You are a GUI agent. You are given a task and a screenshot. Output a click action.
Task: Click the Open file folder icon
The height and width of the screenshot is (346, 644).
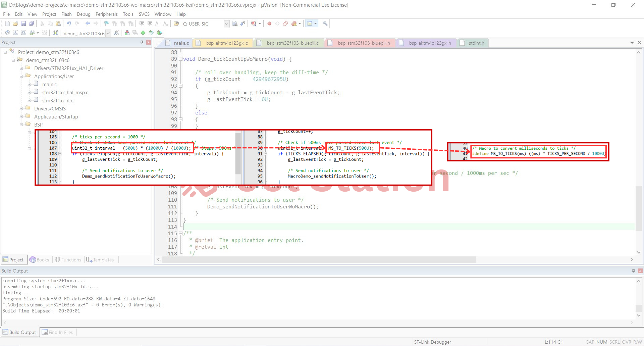[x=15, y=23]
